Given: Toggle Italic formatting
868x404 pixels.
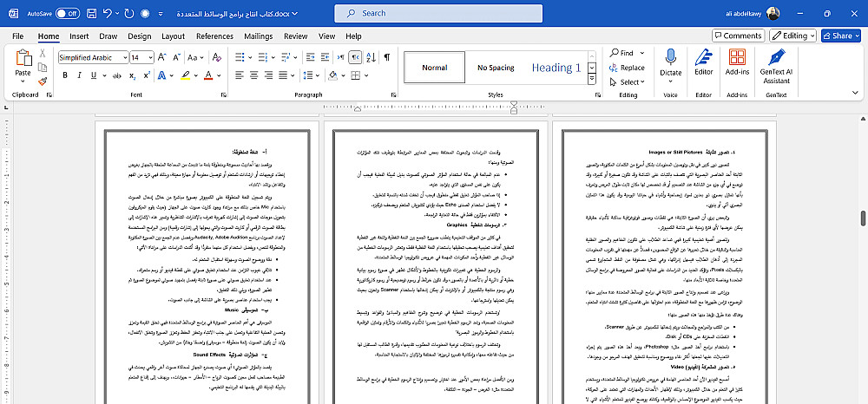Looking at the screenshot, I should tap(79, 75).
